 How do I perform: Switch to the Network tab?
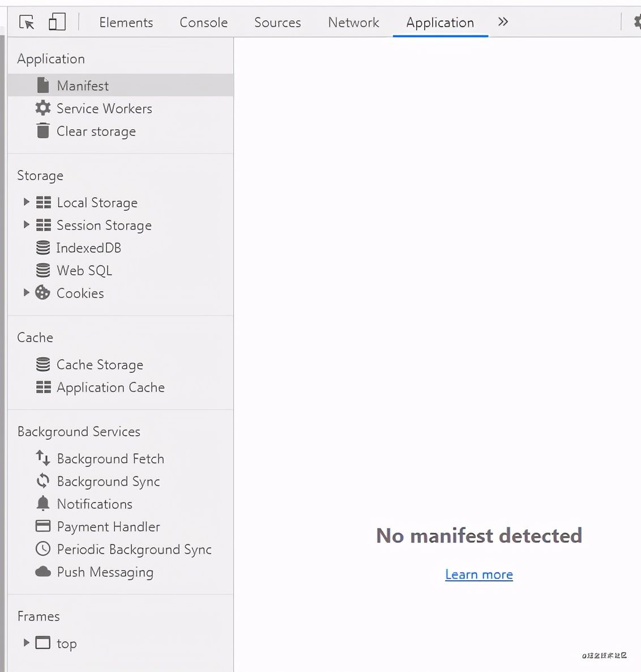353,23
